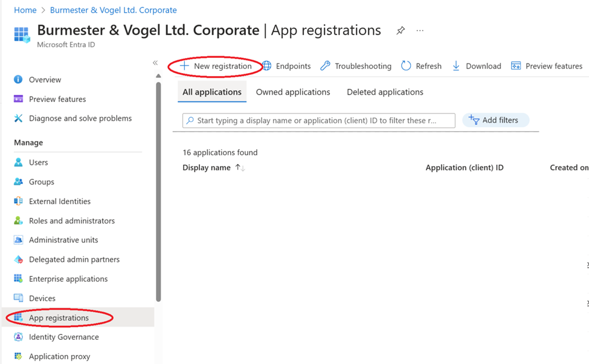Toggle the Display name sort arrows
589x364 pixels.
click(x=240, y=168)
